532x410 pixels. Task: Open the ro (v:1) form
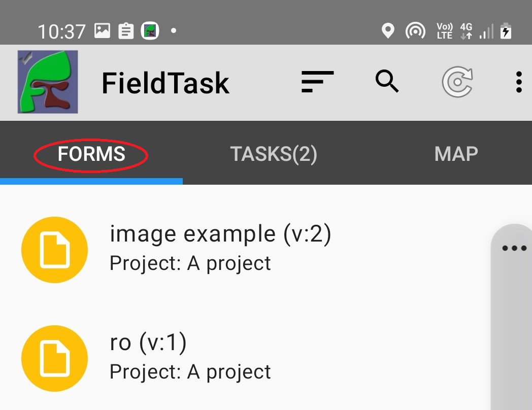(148, 343)
